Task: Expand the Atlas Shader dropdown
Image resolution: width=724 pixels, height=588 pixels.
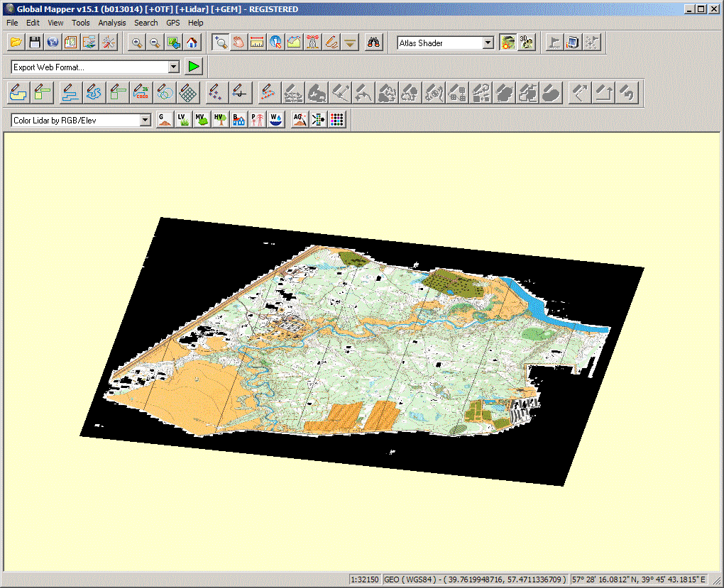Action: pyautogui.click(x=488, y=43)
